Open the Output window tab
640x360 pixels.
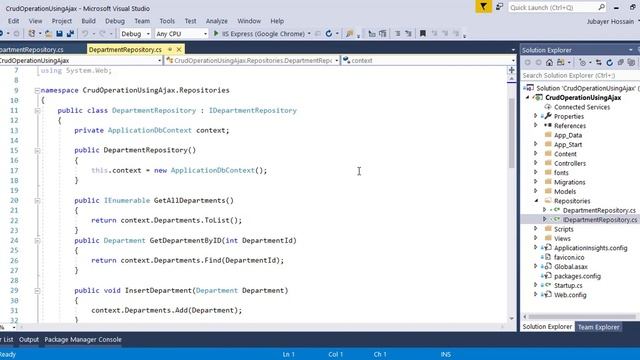(x=29, y=340)
